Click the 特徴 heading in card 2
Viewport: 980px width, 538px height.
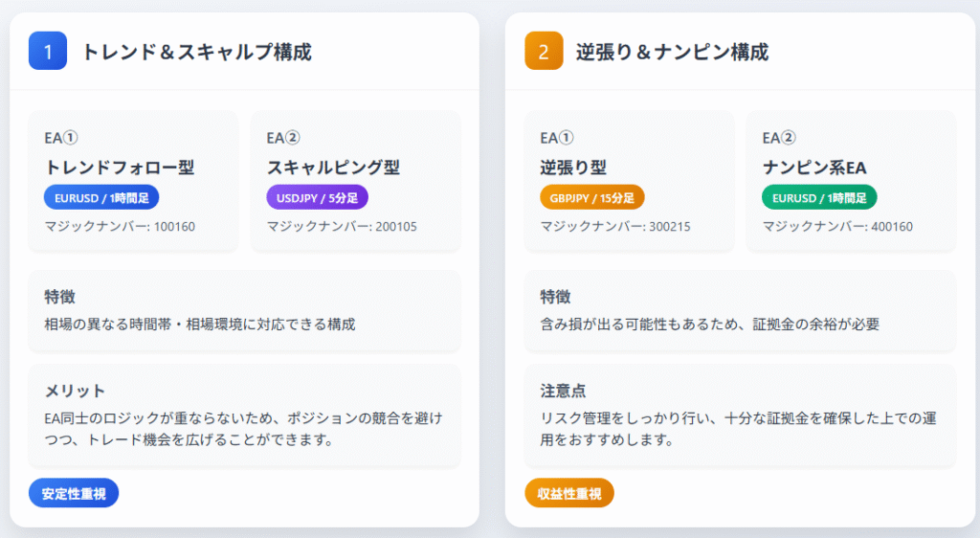coord(556,297)
